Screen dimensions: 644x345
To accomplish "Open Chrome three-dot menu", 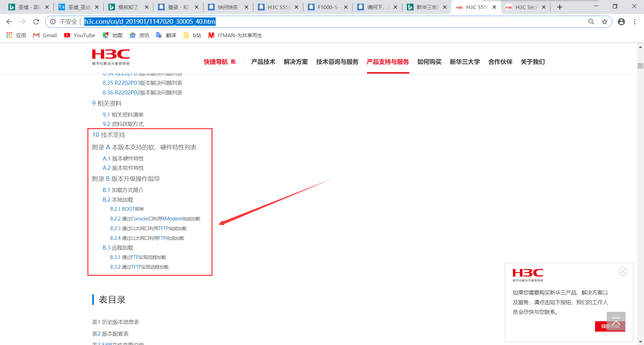I will [x=635, y=22].
